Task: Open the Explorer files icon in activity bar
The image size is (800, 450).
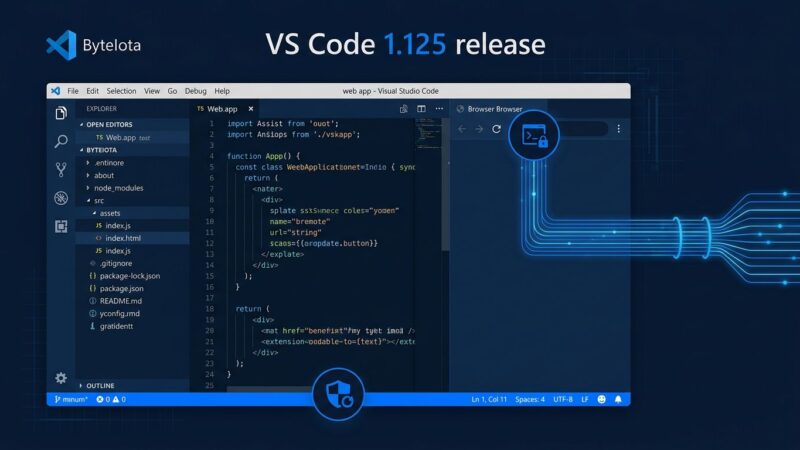Action: pyautogui.click(x=61, y=113)
